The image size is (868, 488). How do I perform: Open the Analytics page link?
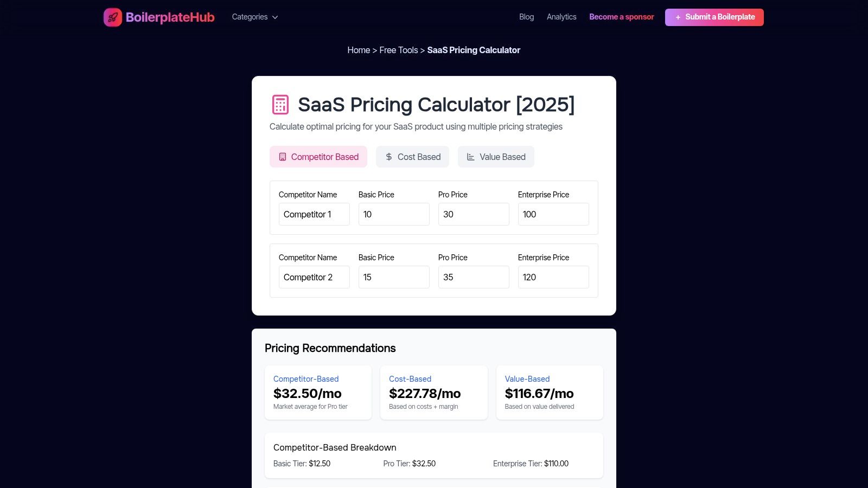[x=561, y=17]
